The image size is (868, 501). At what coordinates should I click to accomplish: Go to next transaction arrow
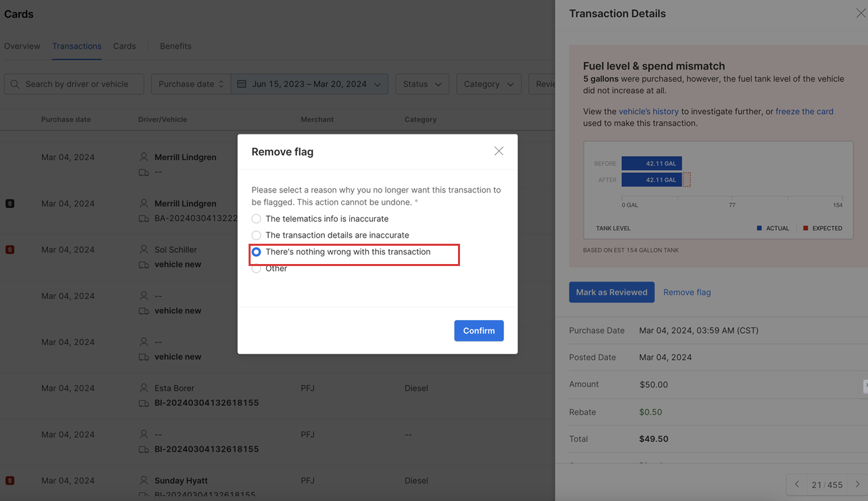pos(858,485)
